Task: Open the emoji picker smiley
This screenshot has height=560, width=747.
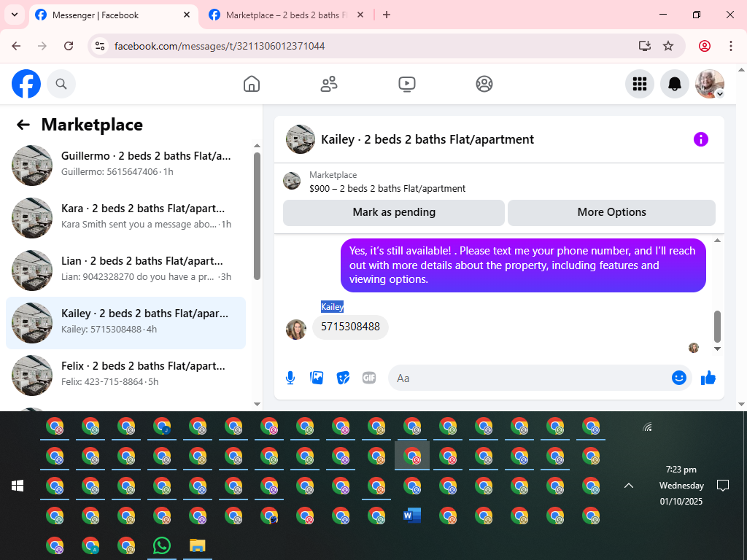Action: click(x=679, y=378)
